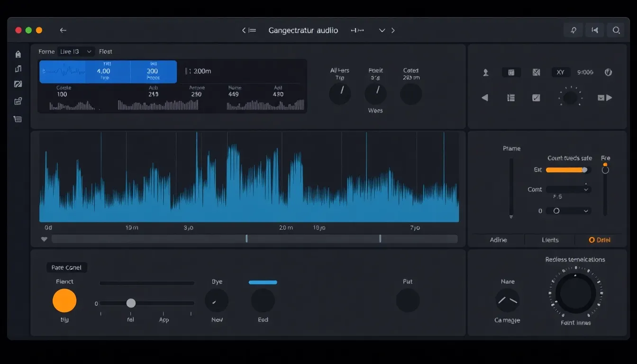This screenshot has height=364, width=637.
Task: Click the Pare Conel button
Action: [66, 267]
